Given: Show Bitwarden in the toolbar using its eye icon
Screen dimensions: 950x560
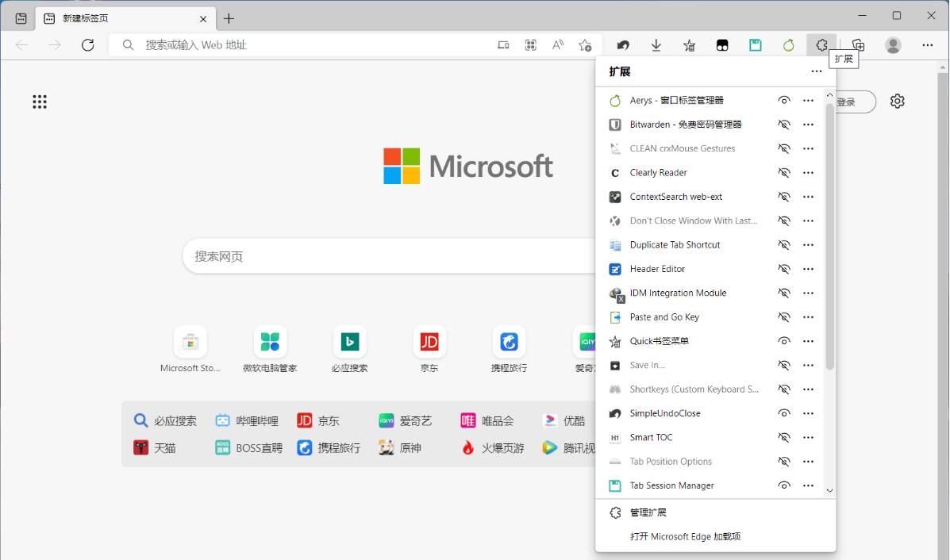Looking at the screenshot, I should point(784,125).
